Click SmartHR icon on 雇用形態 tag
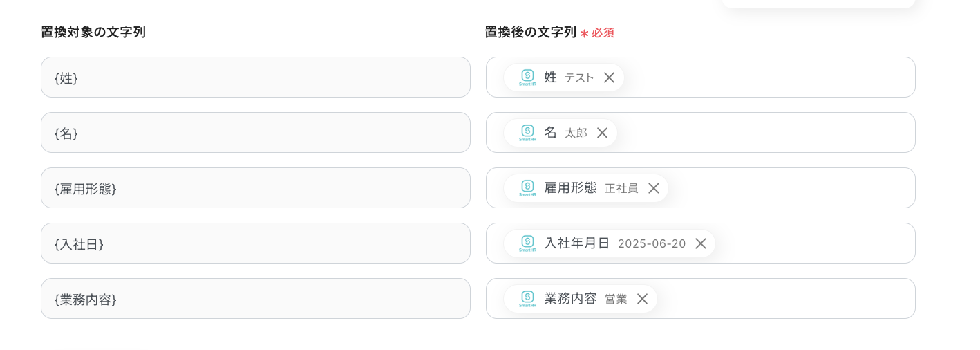This screenshot has height=350, width=980. 527,187
